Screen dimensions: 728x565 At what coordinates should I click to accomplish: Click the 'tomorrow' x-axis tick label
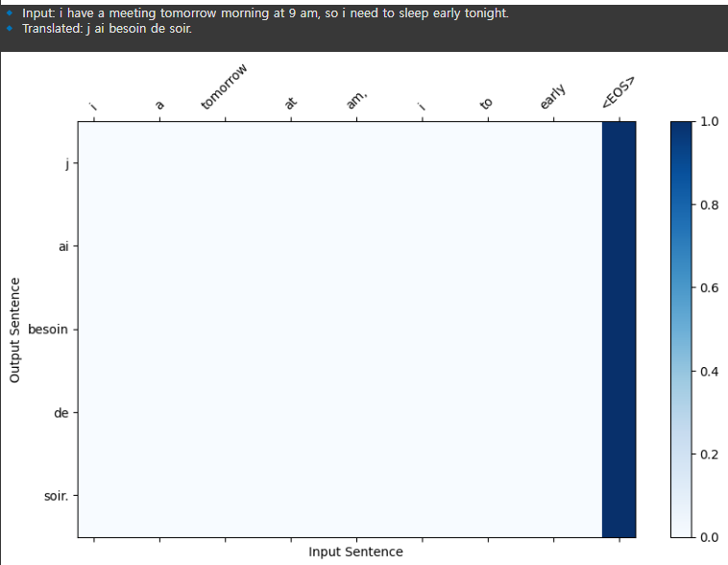224,87
